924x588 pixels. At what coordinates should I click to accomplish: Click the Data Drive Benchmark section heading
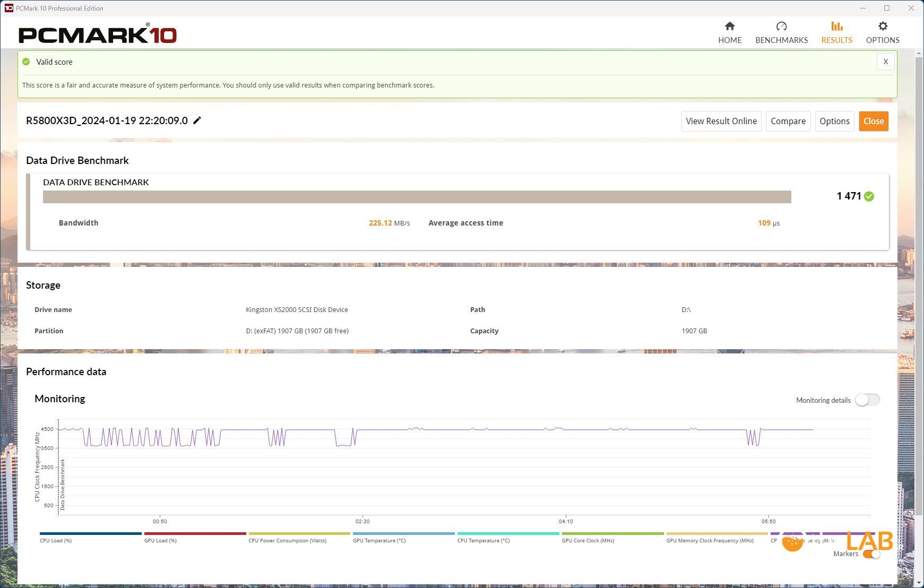[x=77, y=160]
